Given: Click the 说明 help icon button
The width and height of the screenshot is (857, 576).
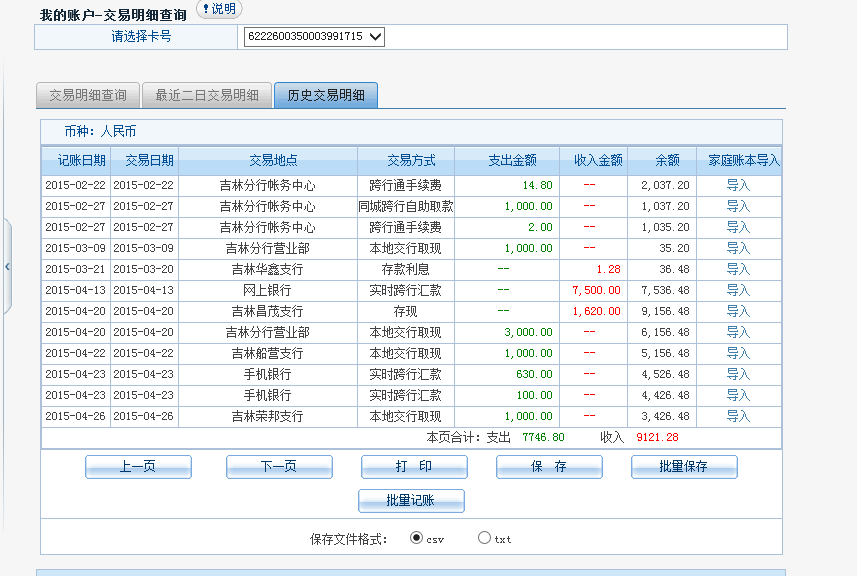Looking at the screenshot, I should 218,9.
